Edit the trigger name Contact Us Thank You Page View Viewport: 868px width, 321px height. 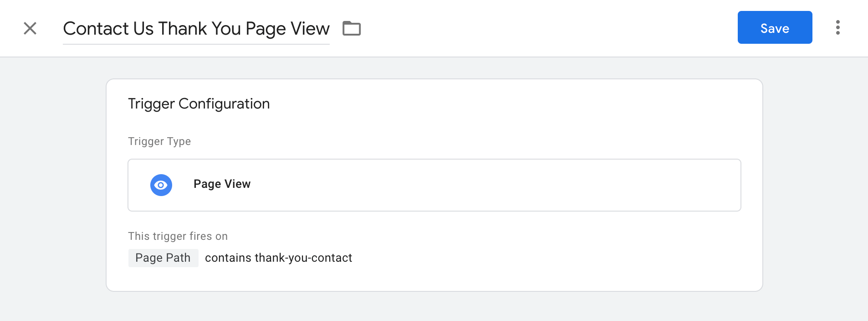(x=196, y=29)
